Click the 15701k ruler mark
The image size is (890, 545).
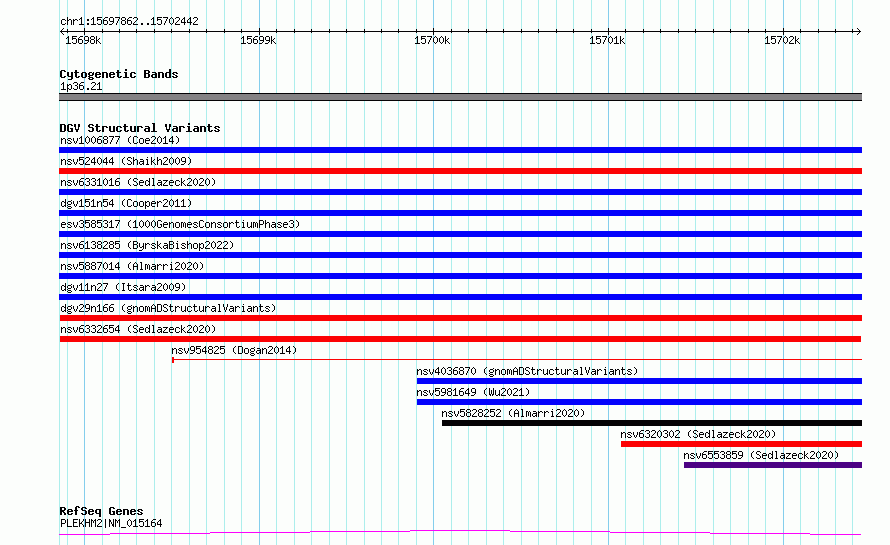pyautogui.click(x=607, y=40)
